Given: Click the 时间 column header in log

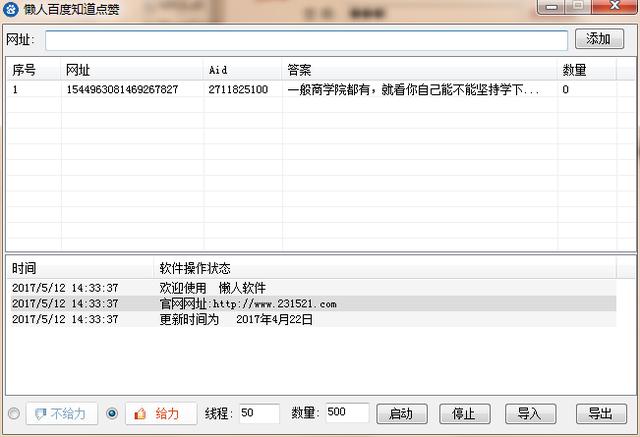Looking at the screenshot, I should point(80,268).
